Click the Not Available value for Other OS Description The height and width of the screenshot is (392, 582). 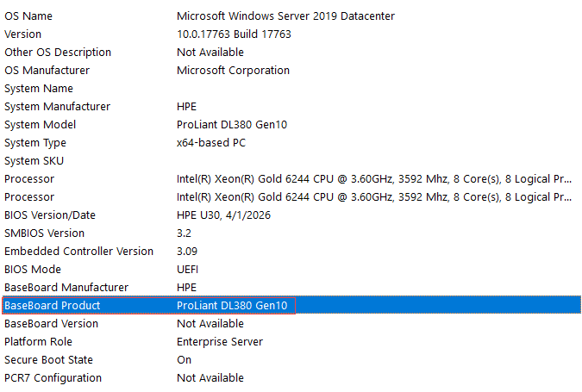click(x=210, y=53)
